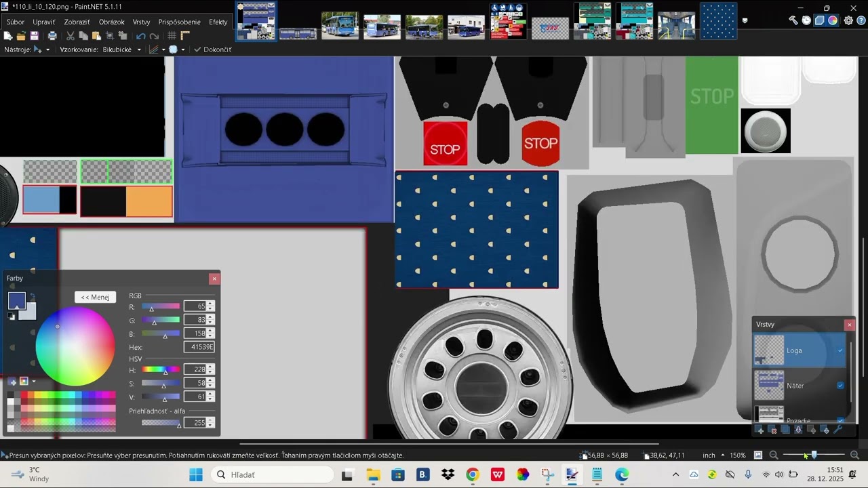868x488 pixels.
Task: Open the Zobraziť menu
Action: pos(77,22)
